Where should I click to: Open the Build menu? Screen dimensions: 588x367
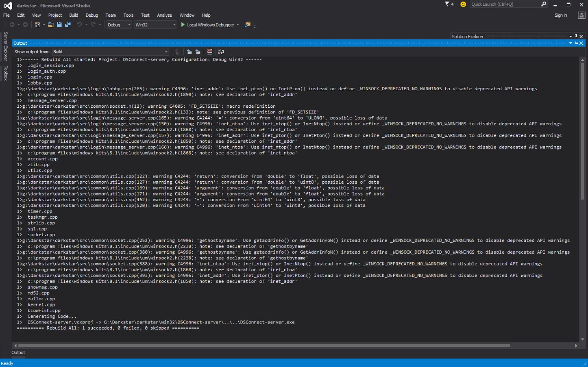[74, 15]
